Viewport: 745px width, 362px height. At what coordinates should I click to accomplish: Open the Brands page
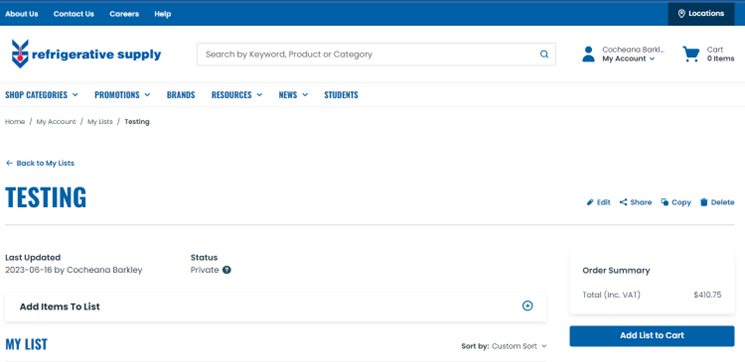pyautogui.click(x=181, y=95)
